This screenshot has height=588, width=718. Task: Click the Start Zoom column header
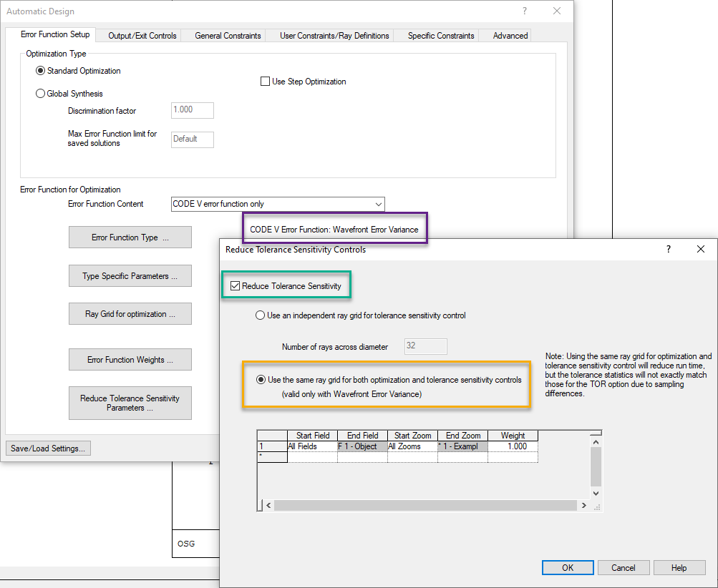click(412, 436)
